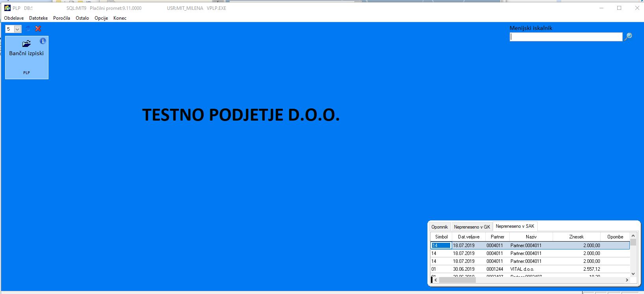
Task: Click the Dat.veljave column header
Action: [469, 237]
